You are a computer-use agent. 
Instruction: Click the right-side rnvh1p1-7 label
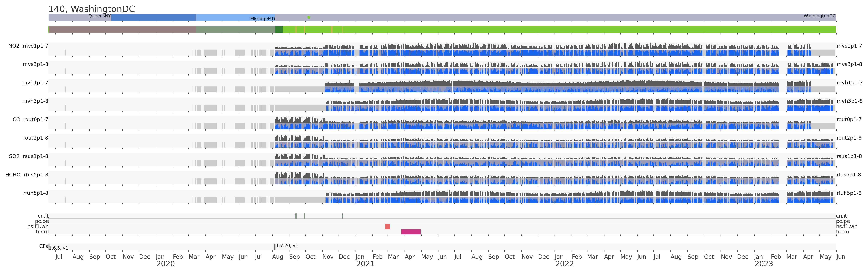[x=849, y=83]
